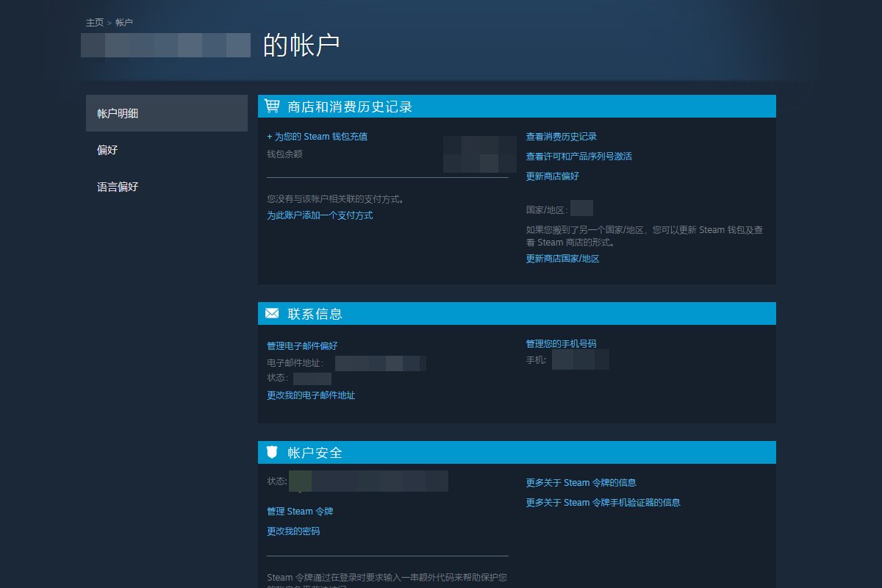Viewport: 882px width, 588px height.
Task: Click the envelope icon beside 联系信息
Action: (271, 312)
